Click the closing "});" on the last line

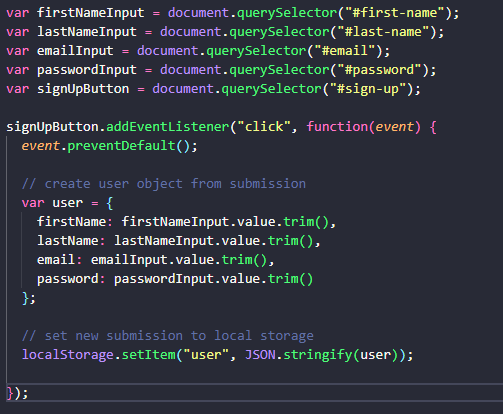(x=18, y=393)
